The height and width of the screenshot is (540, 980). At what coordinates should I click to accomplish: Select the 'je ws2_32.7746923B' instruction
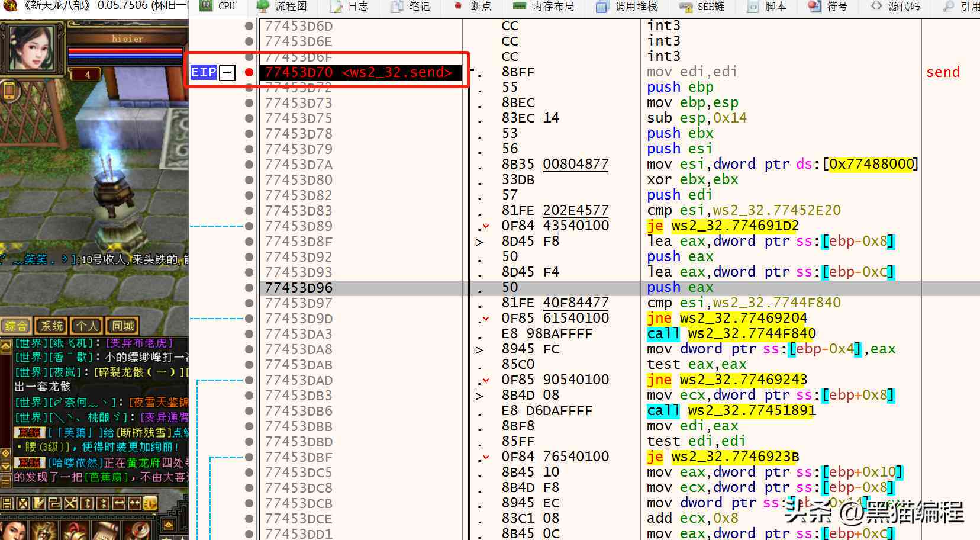coord(723,457)
